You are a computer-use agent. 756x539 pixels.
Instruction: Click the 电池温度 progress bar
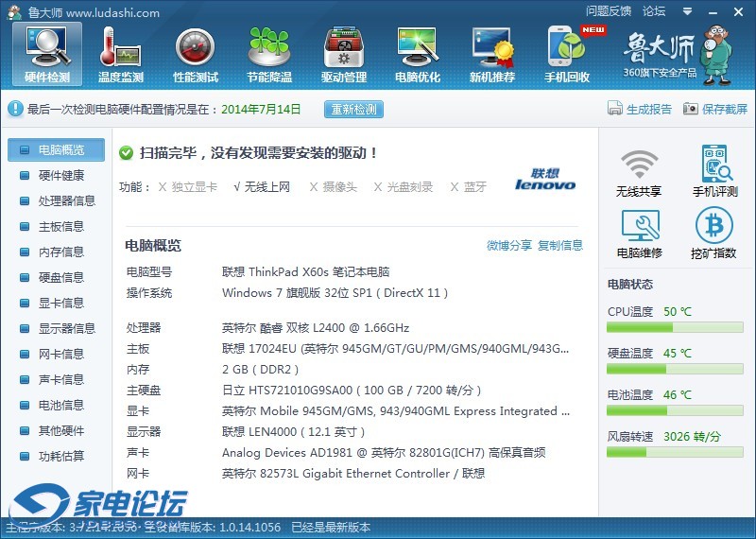tap(675, 410)
